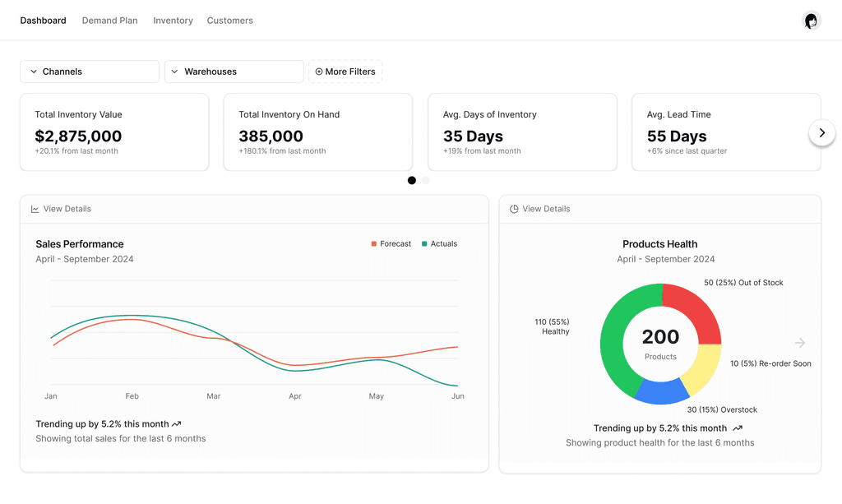Click the Jan axis label

point(50,396)
